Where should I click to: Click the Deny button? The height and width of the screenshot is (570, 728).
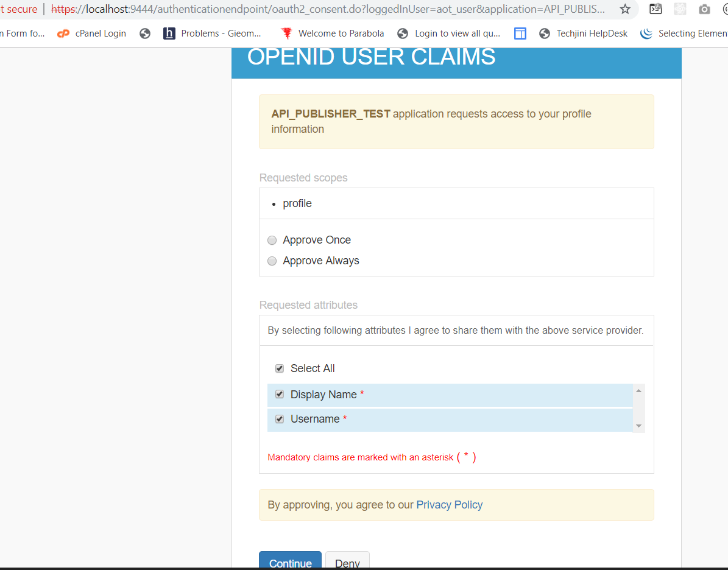pyautogui.click(x=347, y=563)
